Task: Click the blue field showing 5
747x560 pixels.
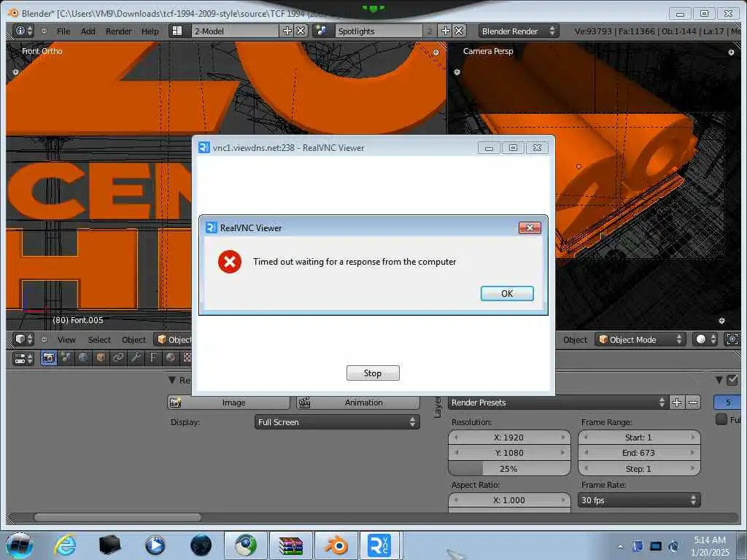Action: 727,402
